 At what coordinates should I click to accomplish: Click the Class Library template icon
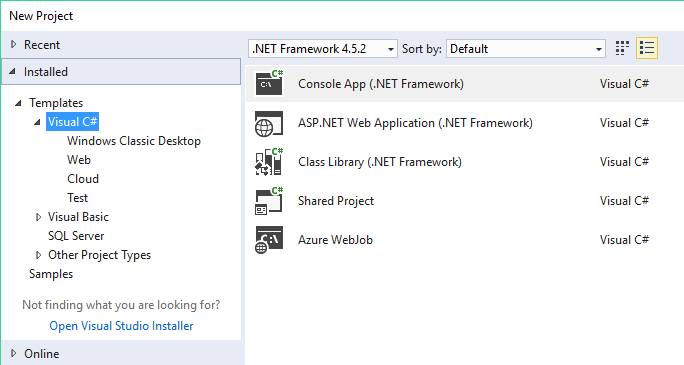(269, 162)
